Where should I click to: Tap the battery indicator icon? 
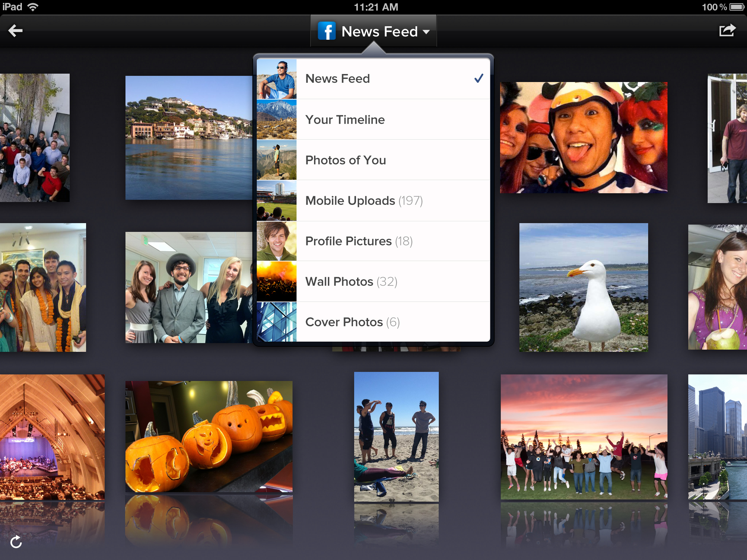737,7
